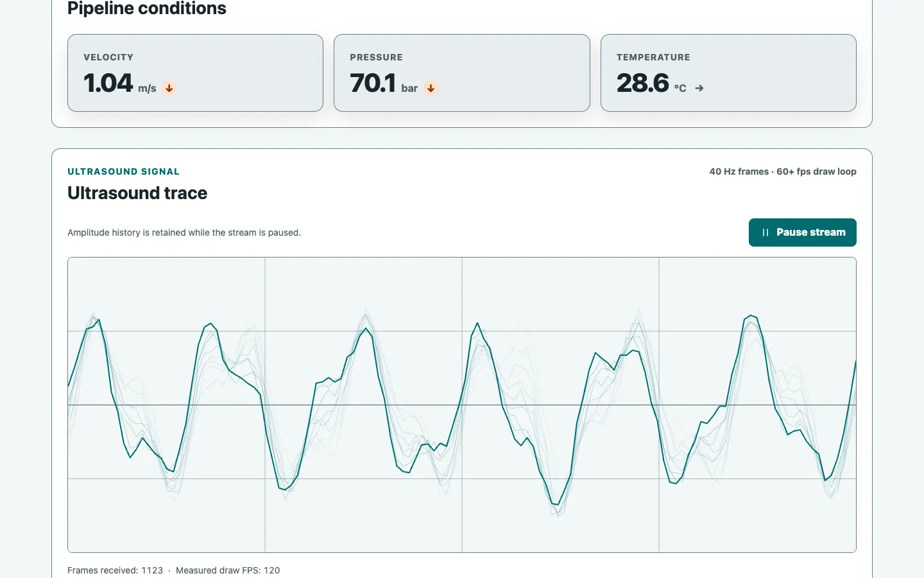
Task: Click the pause icon in Pause stream
Action: tap(765, 232)
